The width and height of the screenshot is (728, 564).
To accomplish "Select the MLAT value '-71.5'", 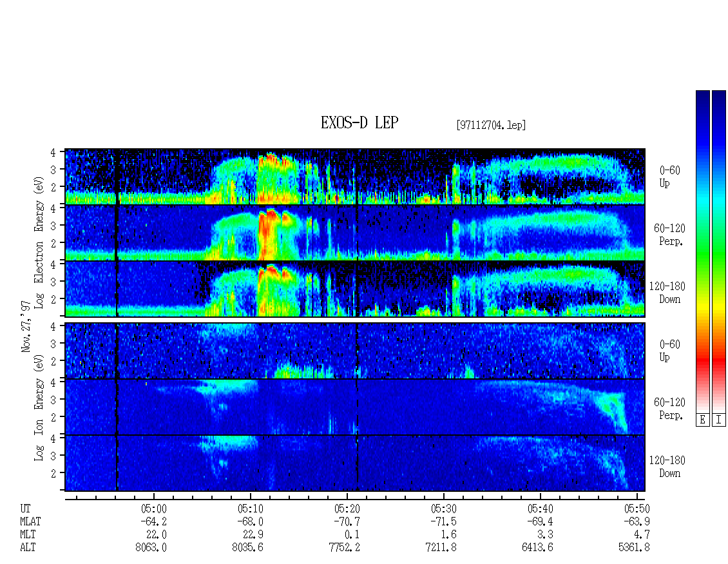I will [x=443, y=521].
